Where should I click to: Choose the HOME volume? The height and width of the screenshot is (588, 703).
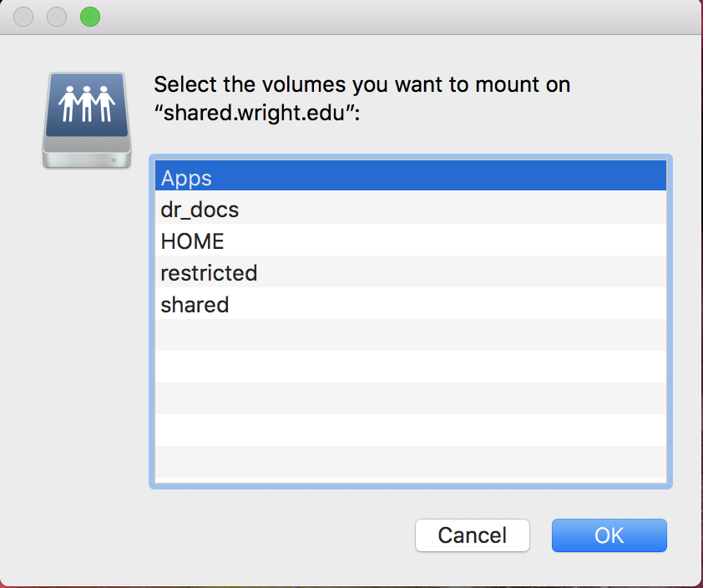pos(193,241)
